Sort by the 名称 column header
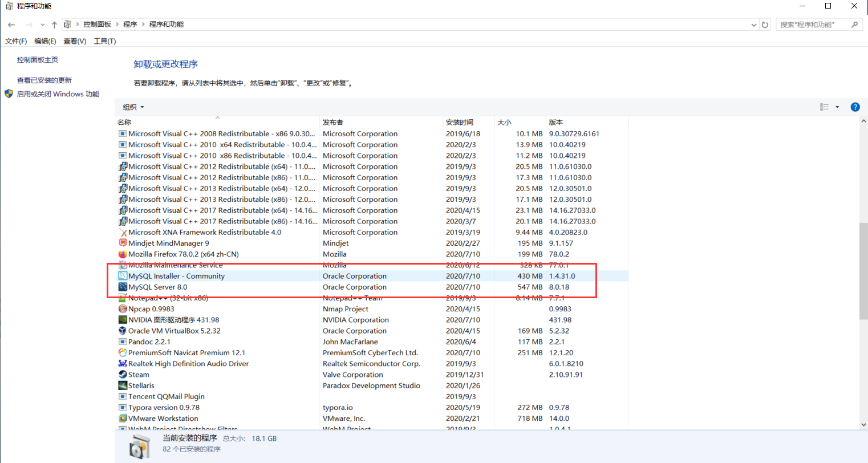Image resolution: width=868 pixels, height=463 pixels. [x=217, y=122]
